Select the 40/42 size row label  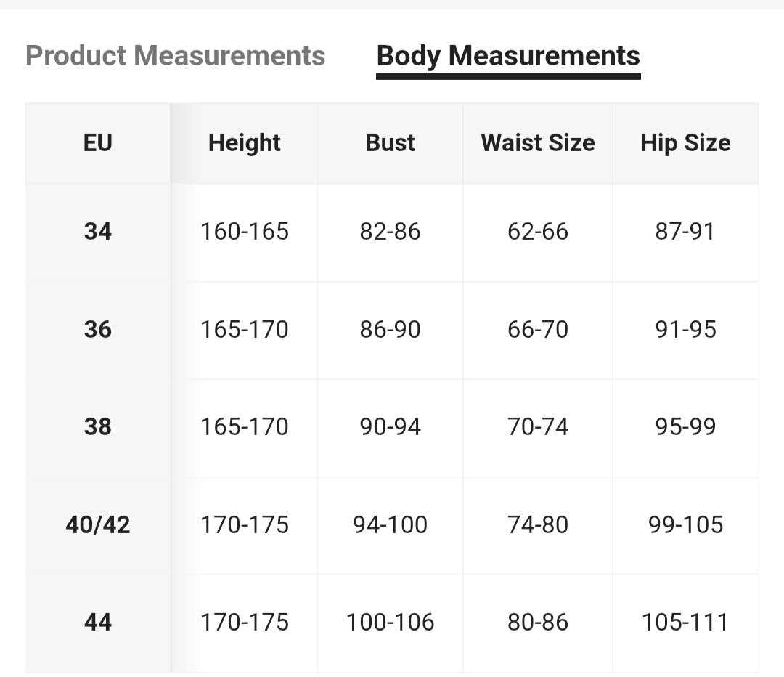[98, 524]
